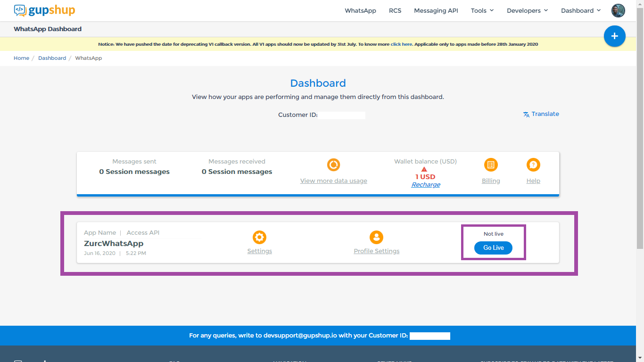
Task: Click '0 Session messages' under Messages received
Action: click(x=237, y=172)
